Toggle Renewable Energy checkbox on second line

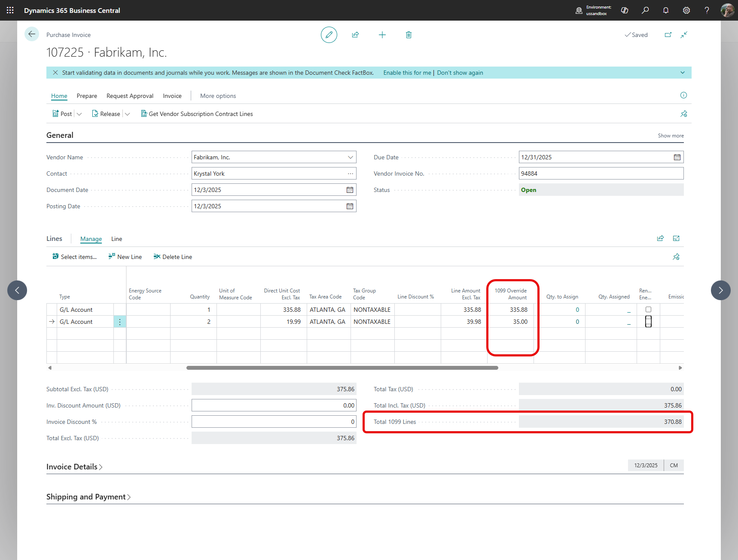tap(648, 322)
